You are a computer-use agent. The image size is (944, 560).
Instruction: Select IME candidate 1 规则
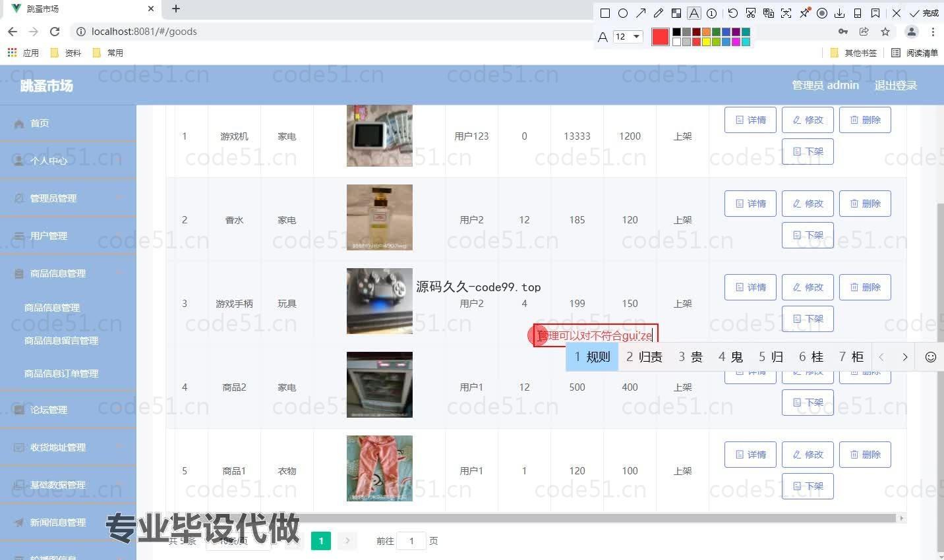[x=592, y=357]
